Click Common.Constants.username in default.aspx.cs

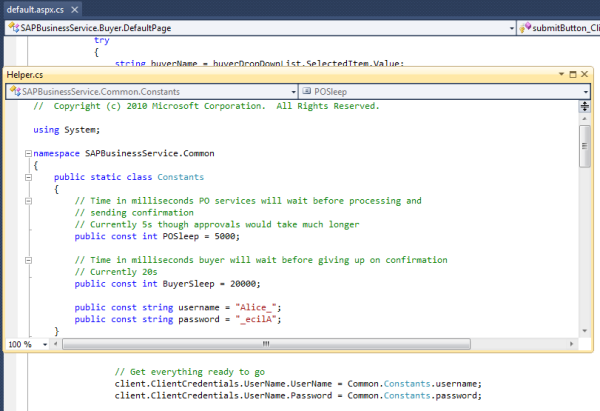click(414, 384)
